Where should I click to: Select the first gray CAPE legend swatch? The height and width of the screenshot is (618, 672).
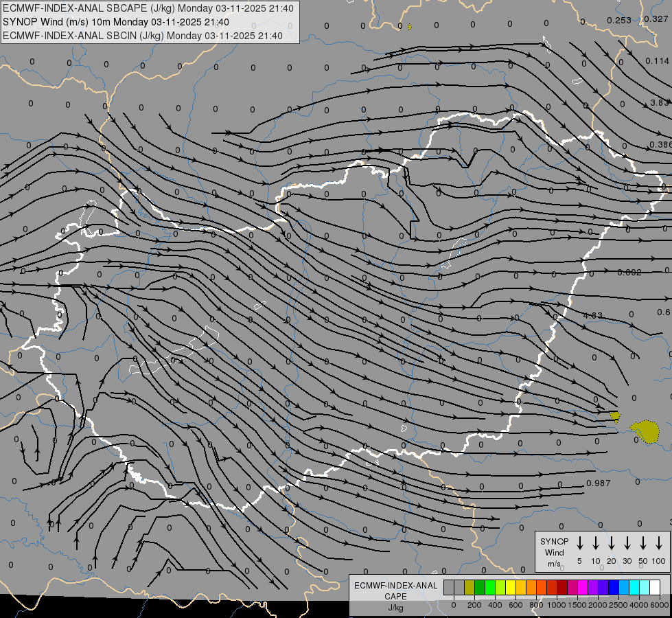449,587
